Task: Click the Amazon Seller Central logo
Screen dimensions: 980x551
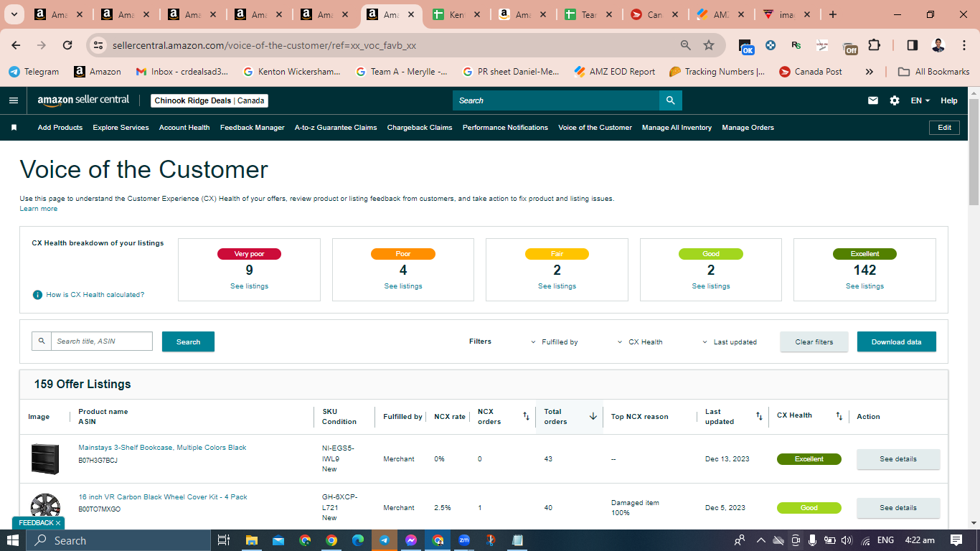Action: (83, 100)
